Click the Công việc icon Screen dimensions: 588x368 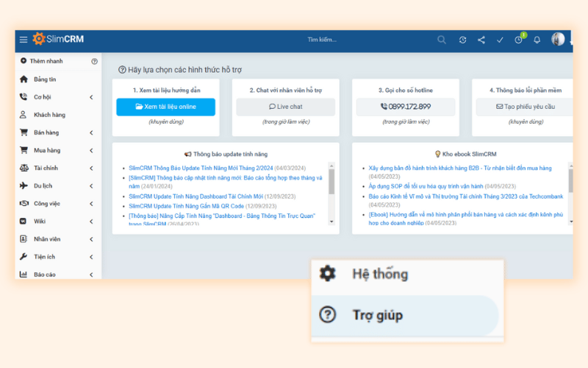click(x=24, y=203)
